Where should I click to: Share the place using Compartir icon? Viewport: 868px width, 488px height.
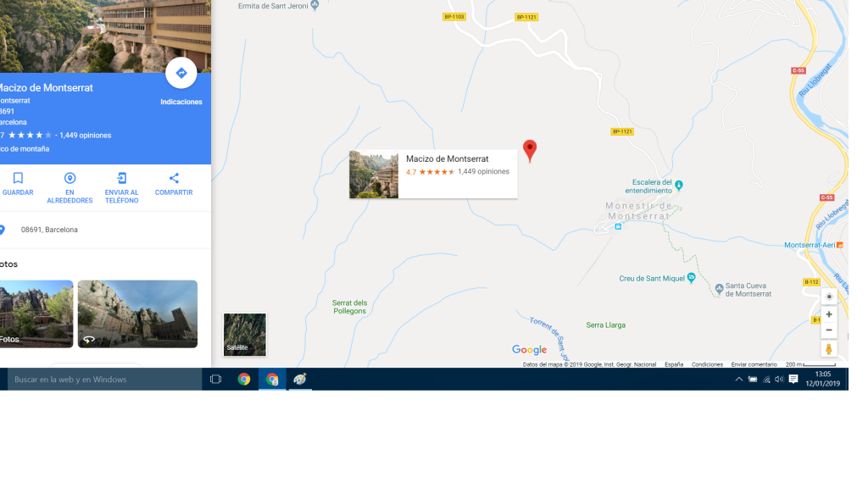[174, 179]
